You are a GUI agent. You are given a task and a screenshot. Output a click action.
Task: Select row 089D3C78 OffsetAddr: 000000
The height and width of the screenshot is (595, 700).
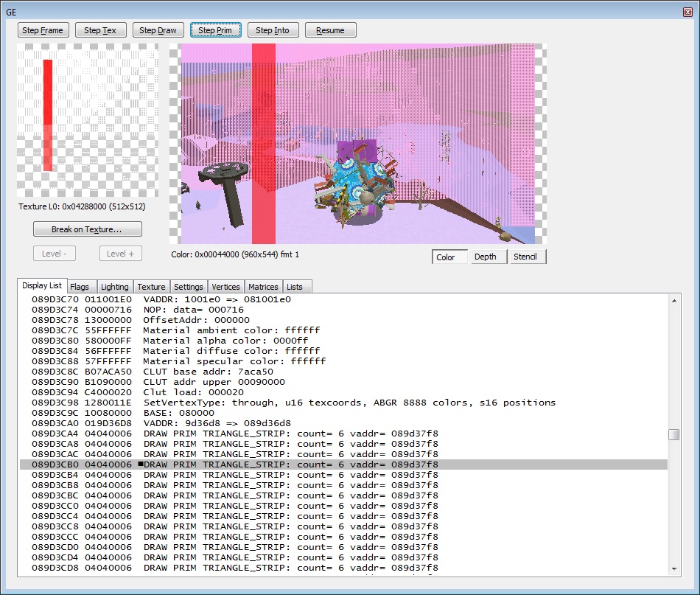coord(344,320)
